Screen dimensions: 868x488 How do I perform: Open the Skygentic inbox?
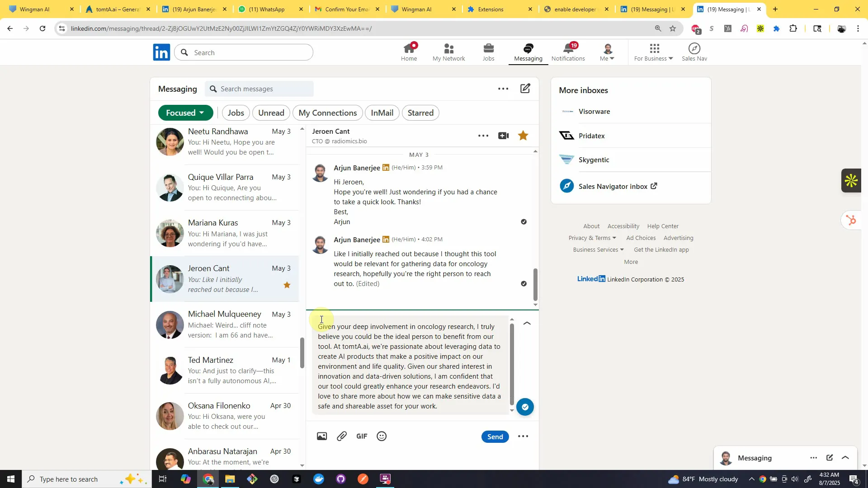[631, 160]
